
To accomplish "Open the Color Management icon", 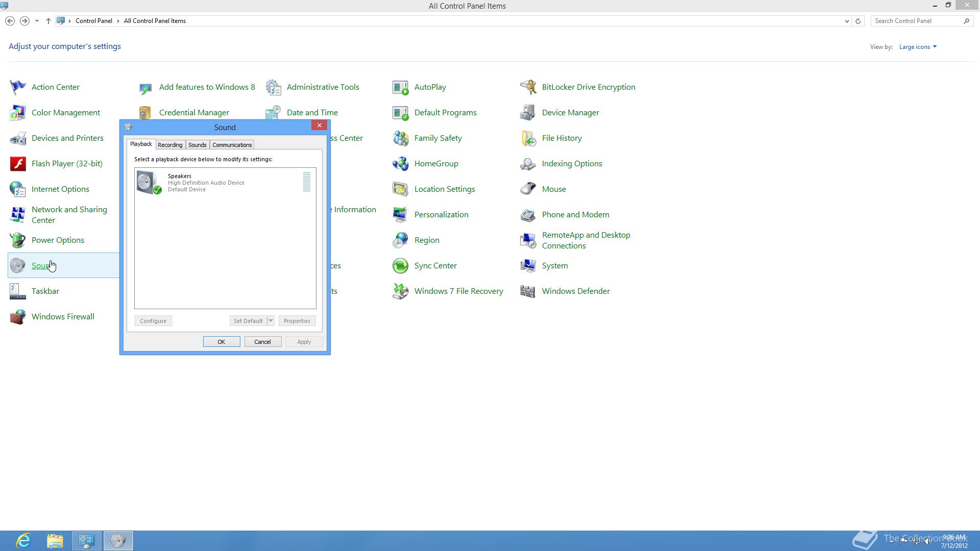I will (x=18, y=113).
